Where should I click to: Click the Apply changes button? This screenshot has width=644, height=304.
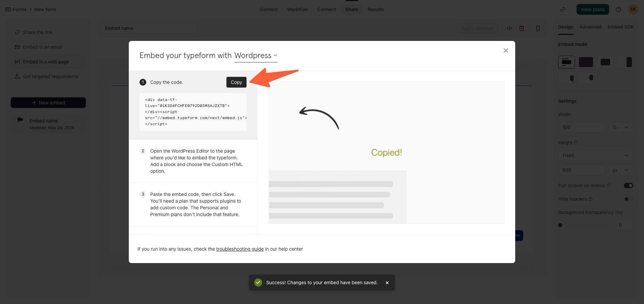pyautogui.click(x=478, y=28)
